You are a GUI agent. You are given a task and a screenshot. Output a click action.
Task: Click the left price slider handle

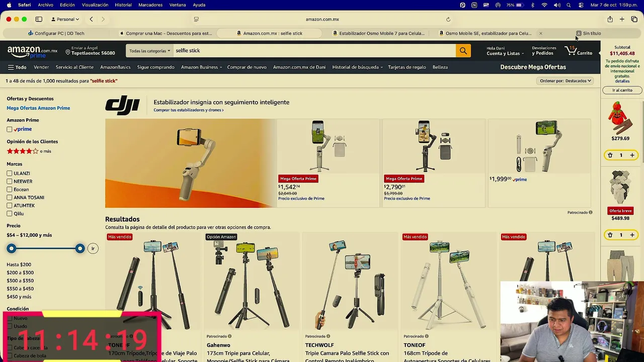(x=12, y=248)
